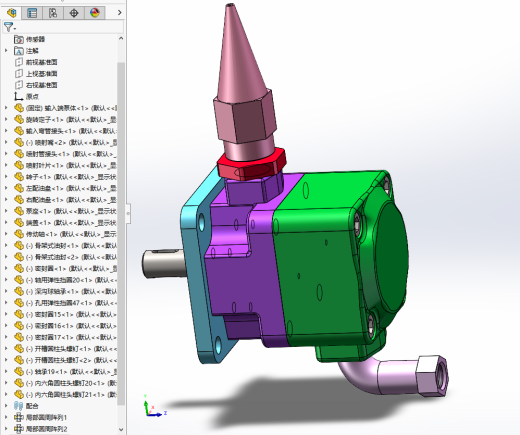Select the 前视基准面 plane icon
The height and width of the screenshot is (435, 520).
[x=19, y=62]
